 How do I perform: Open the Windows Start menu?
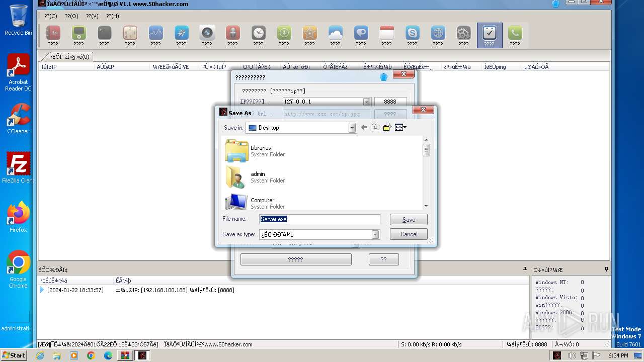pos(14,355)
